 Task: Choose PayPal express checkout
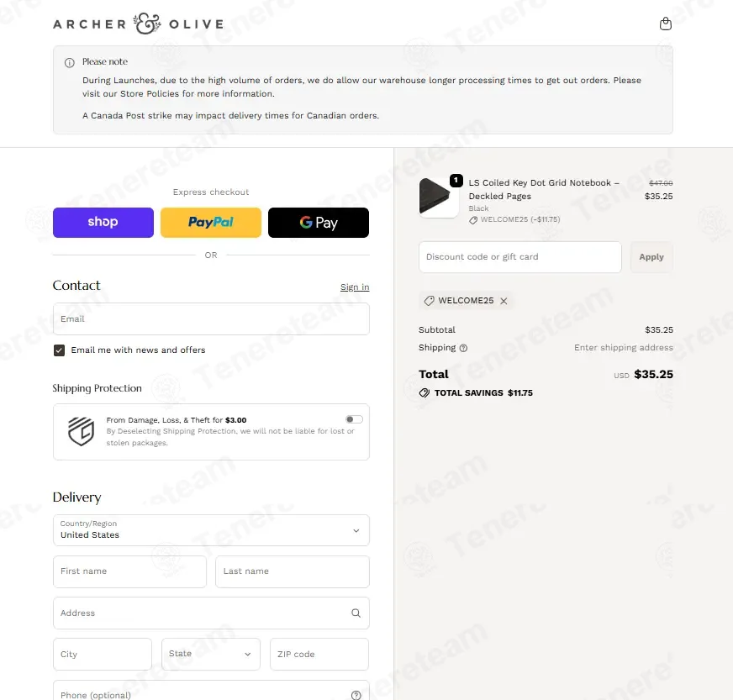click(x=211, y=223)
